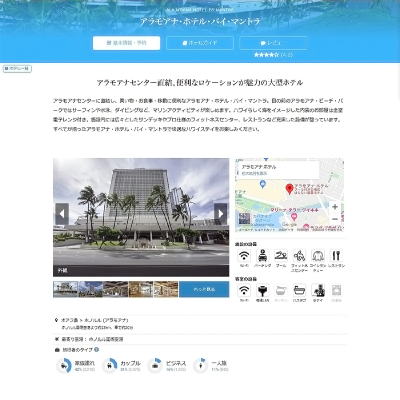Click the coin laundry icon
The width and height of the screenshot is (400, 400).
pos(318,256)
